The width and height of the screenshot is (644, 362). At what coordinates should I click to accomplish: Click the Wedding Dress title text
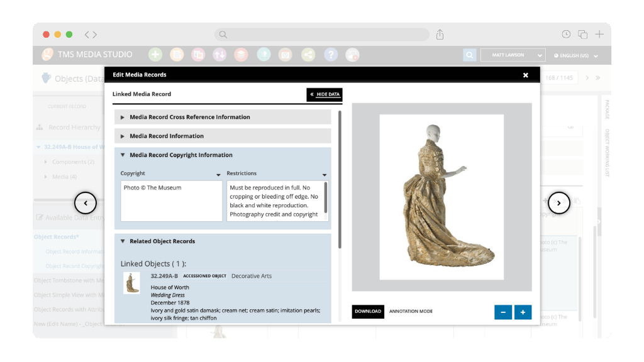click(x=167, y=295)
